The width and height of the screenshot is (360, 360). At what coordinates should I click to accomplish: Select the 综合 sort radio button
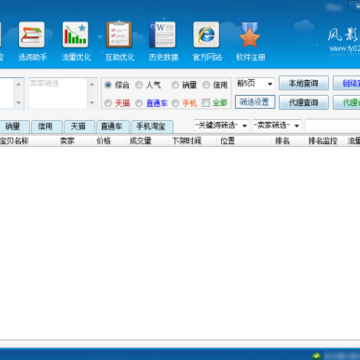108,85
